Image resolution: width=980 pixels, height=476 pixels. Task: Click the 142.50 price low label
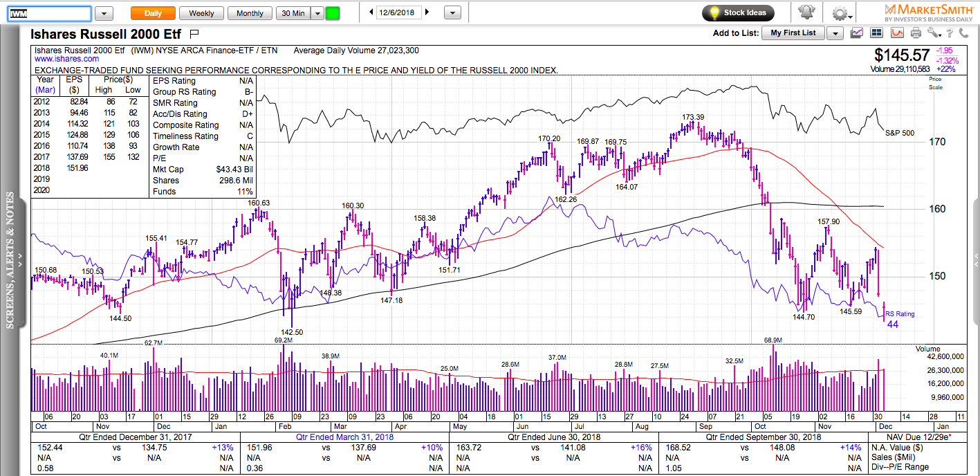292,332
